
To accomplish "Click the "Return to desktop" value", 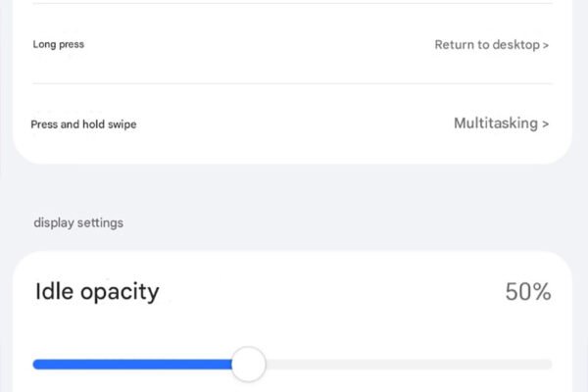I will point(487,45).
